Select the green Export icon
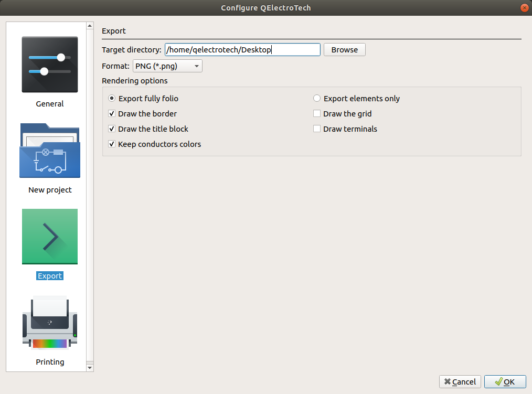Viewport: 532px width, 394px height. tap(50, 237)
